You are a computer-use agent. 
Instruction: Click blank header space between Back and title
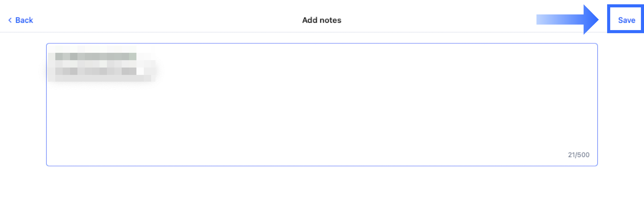coord(162,20)
